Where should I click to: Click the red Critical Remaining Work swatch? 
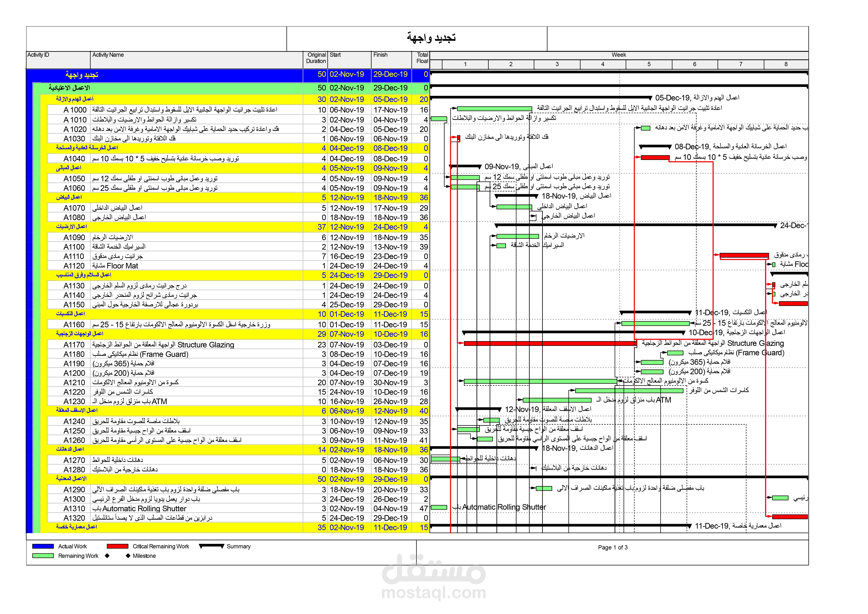tap(117, 546)
